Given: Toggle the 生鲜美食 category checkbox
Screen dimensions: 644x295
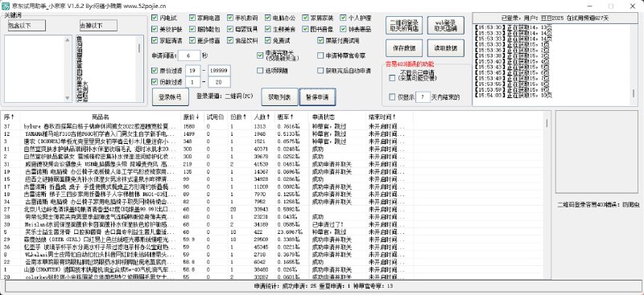Looking at the screenshot, I should [268, 29].
